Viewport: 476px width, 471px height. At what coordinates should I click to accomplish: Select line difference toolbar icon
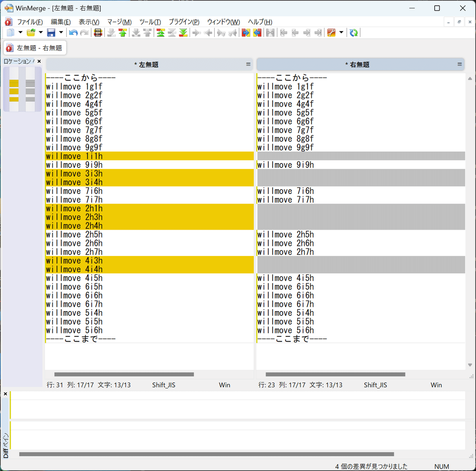[x=98, y=33]
